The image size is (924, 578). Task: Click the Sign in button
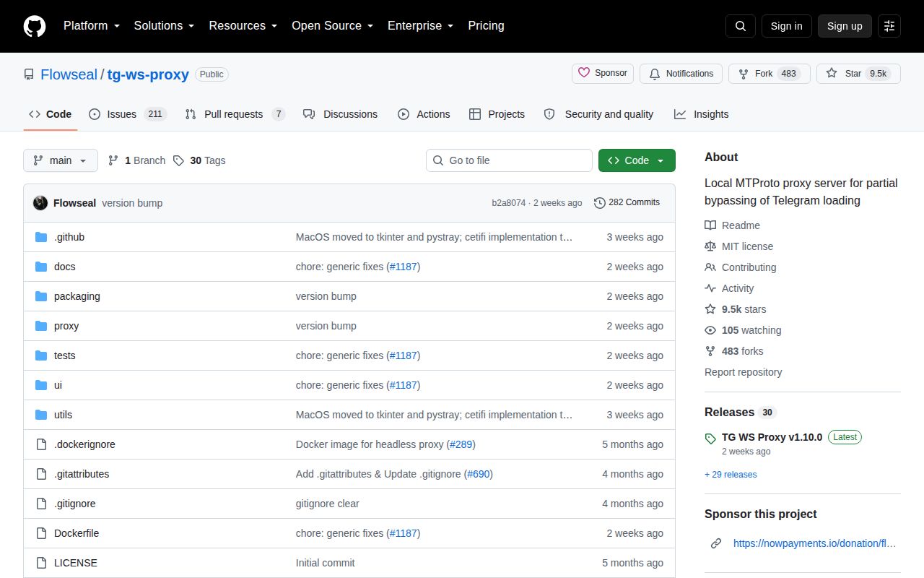click(787, 26)
